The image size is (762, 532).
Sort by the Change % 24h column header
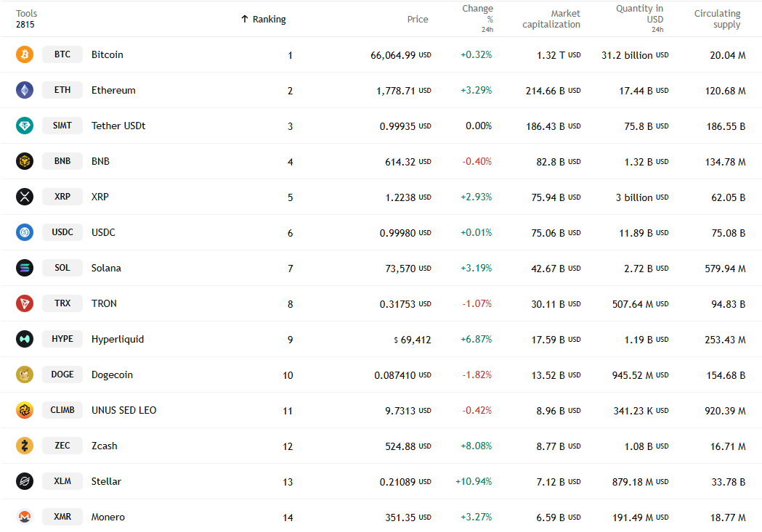[x=478, y=19]
